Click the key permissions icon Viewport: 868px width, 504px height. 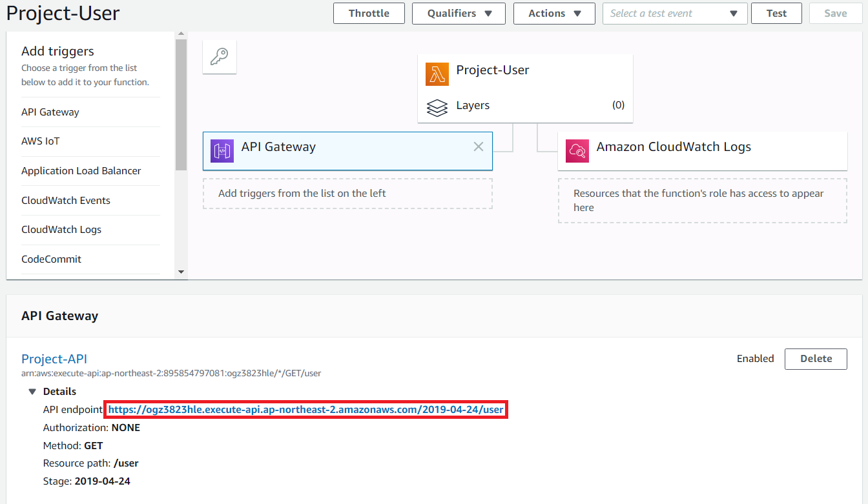coord(220,57)
